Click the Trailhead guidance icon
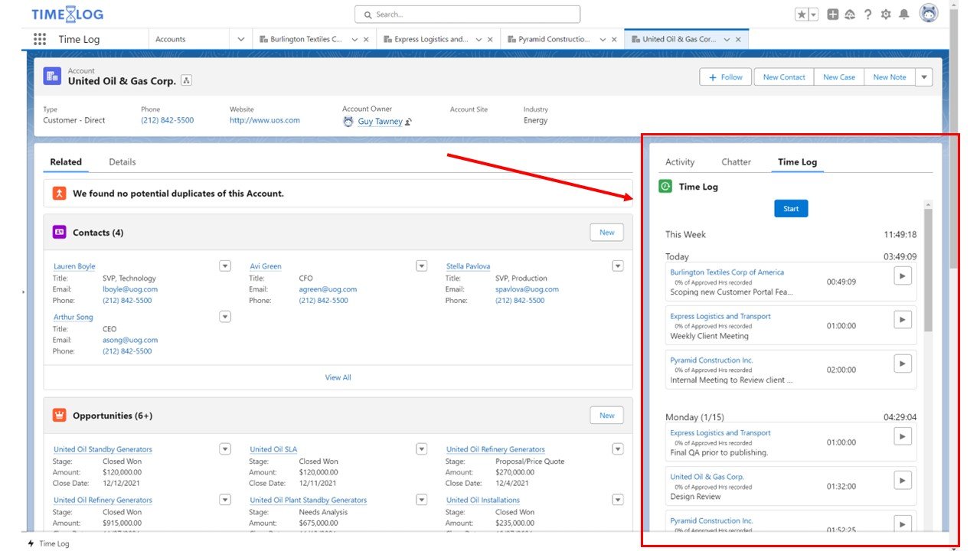980x551 pixels. 850,15
